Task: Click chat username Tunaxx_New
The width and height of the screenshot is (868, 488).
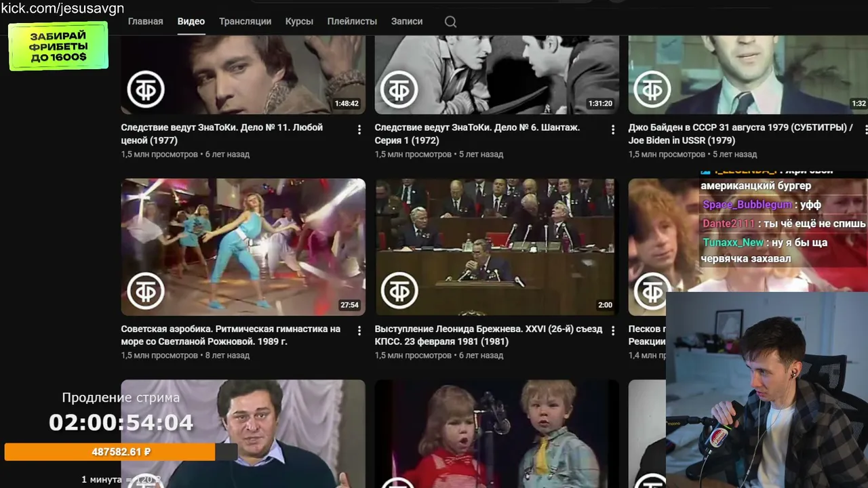Action: (733, 243)
